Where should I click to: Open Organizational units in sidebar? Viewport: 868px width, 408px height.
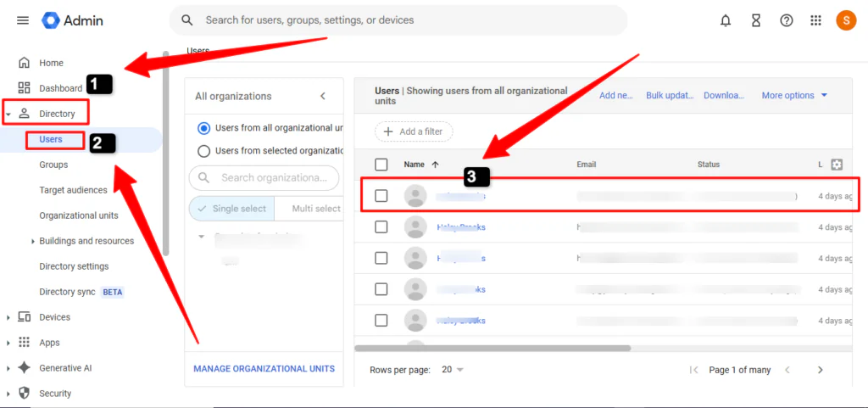[x=79, y=215]
